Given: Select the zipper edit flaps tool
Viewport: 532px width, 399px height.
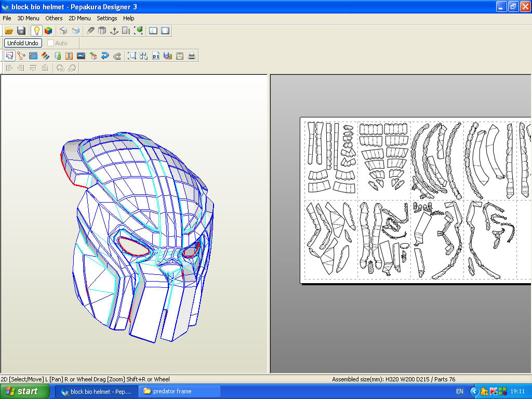Looking at the screenshot, I should coord(33,56).
